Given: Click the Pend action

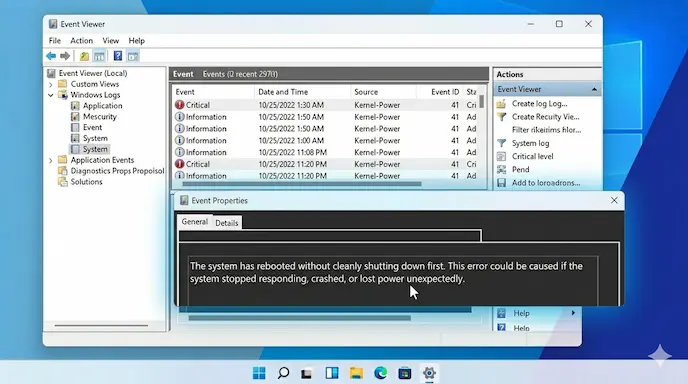Looking at the screenshot, I should 520,170.
